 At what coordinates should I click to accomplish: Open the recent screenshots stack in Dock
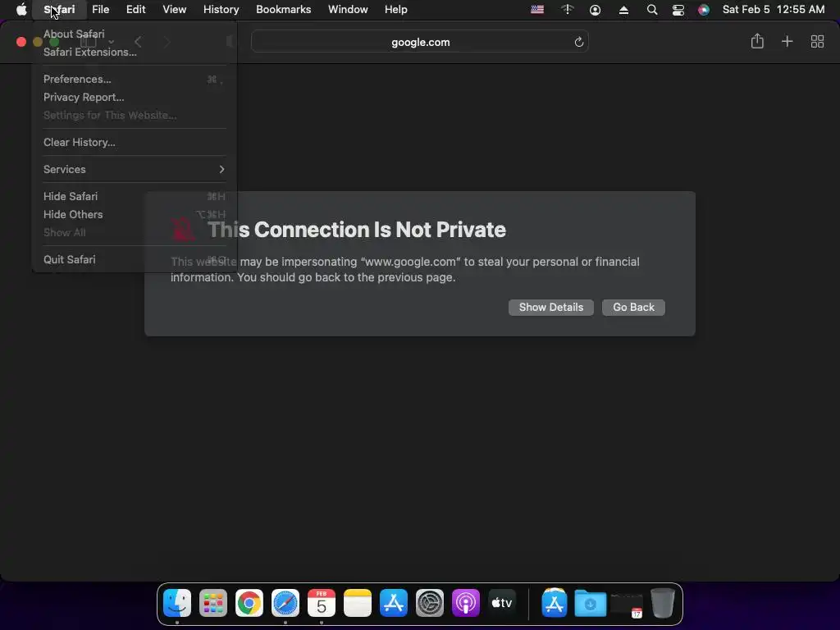coord(627,605)
